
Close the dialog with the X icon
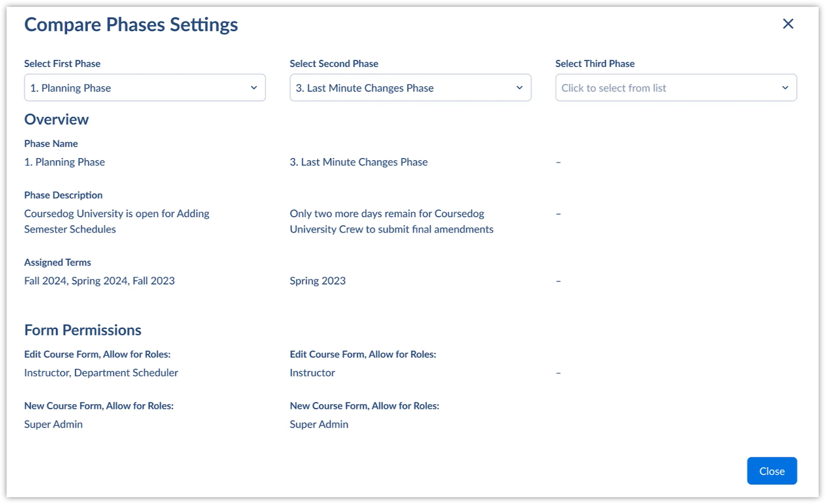788,24
